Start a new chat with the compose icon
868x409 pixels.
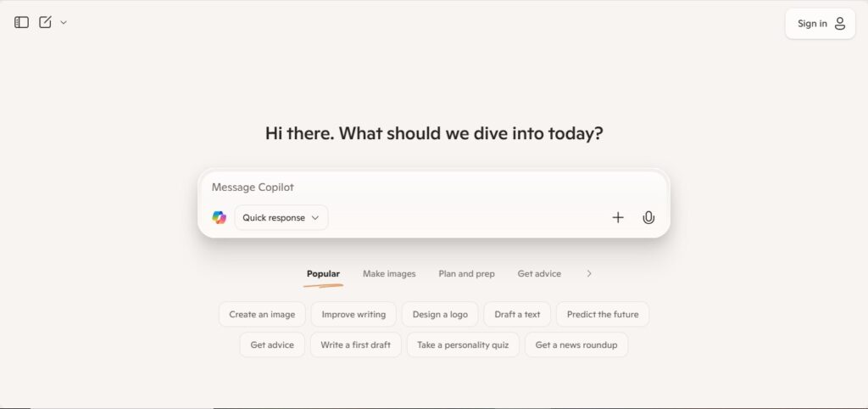pyautogui.click(x=46, y=22)
